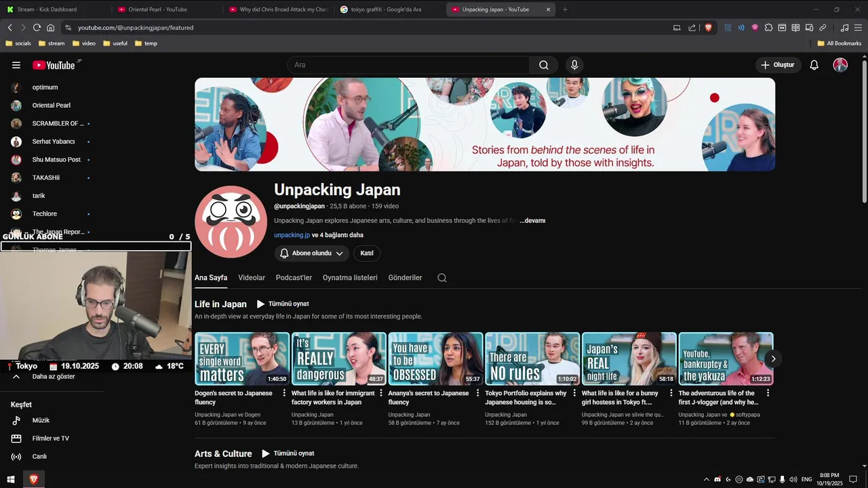Close the Unpacking Japan browser tab
868x488 pixels.
[548, 9]
